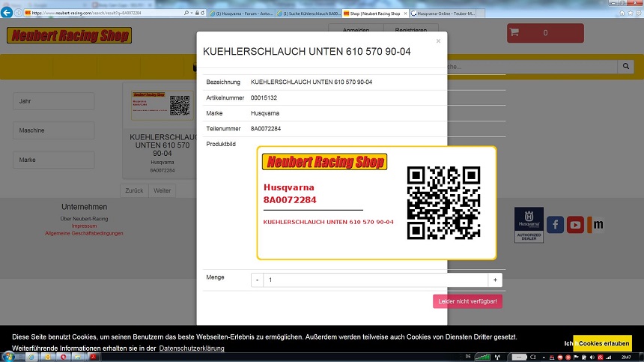The image size is (644, 362).
Task: Click the orange 'm' social icon
Action: coord(595,225)
